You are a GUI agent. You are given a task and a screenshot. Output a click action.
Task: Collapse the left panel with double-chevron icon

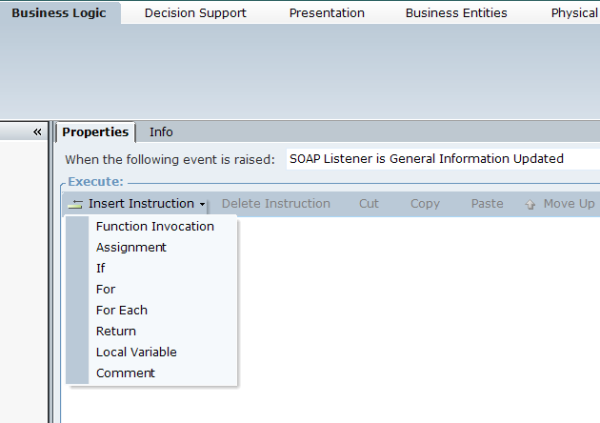click(x=37, y=132)
